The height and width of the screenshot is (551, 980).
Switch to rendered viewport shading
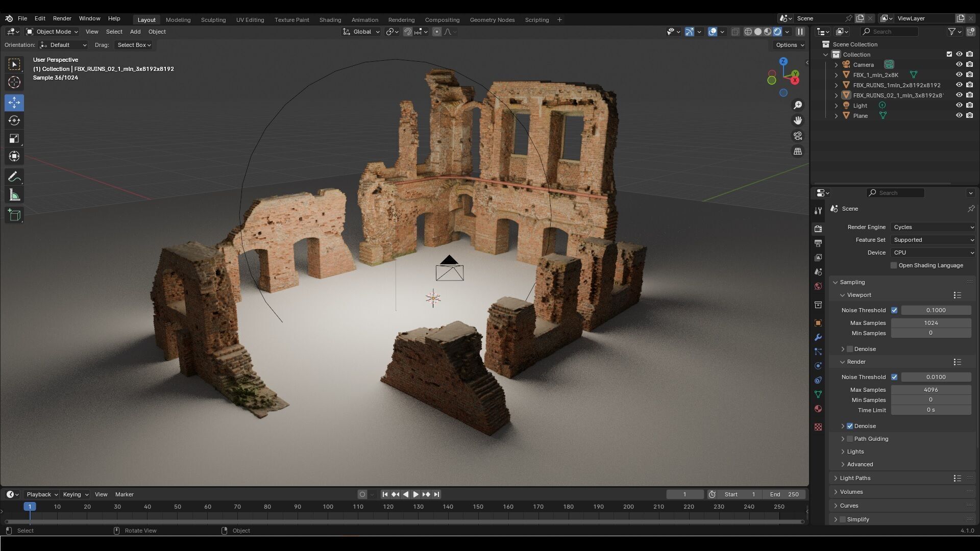click(777, 32)
